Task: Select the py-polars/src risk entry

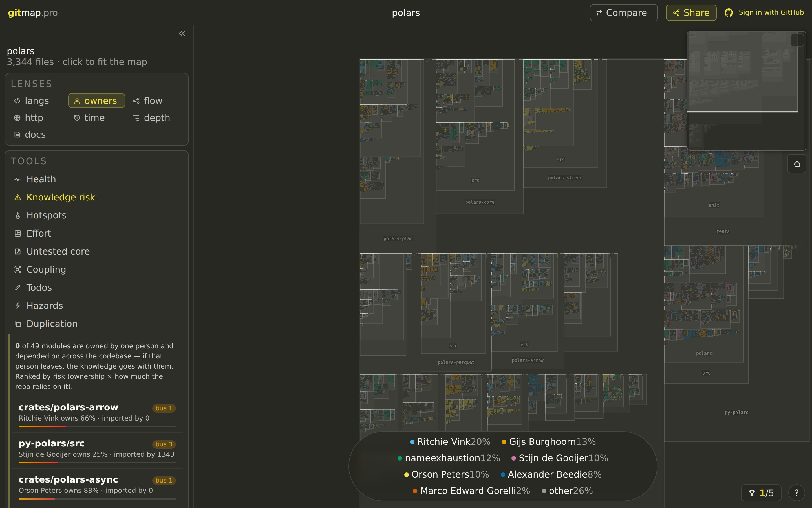Action: [x=97, y=451]
